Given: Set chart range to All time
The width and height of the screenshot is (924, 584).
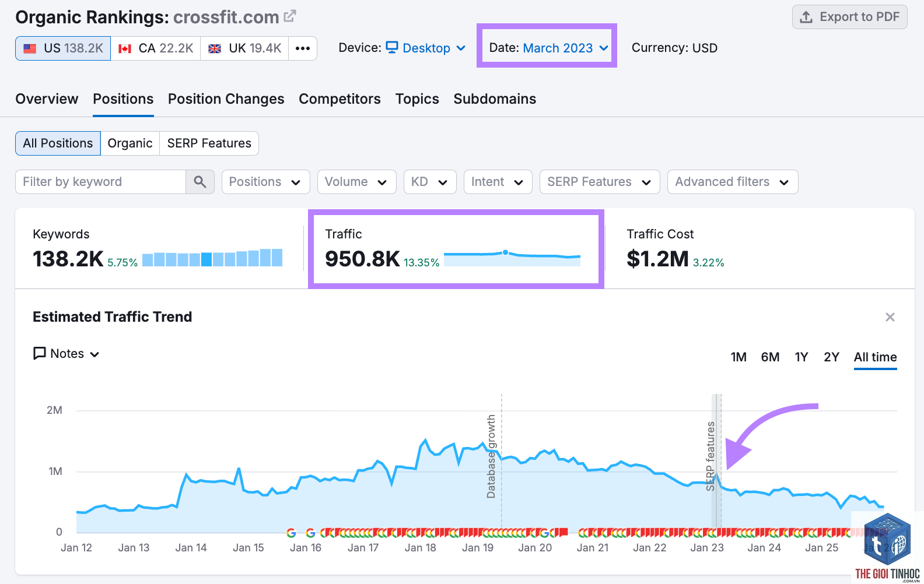Looking at the screenshot, I should [x=875, y=357].
